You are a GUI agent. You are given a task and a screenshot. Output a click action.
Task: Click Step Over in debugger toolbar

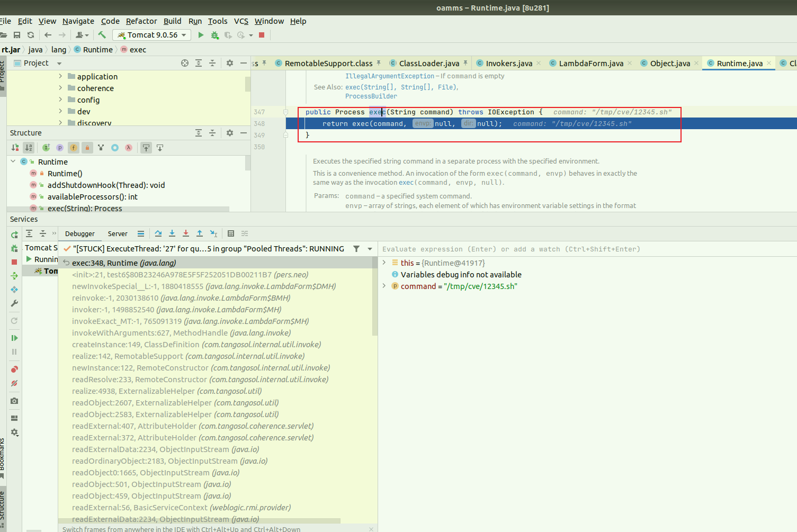click(158, 233)
